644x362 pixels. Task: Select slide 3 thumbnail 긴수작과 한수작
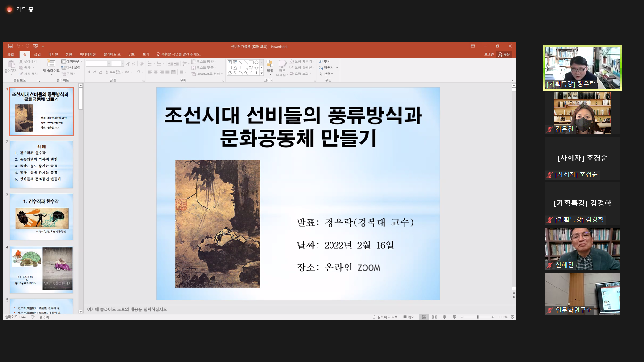click(41, 217)
